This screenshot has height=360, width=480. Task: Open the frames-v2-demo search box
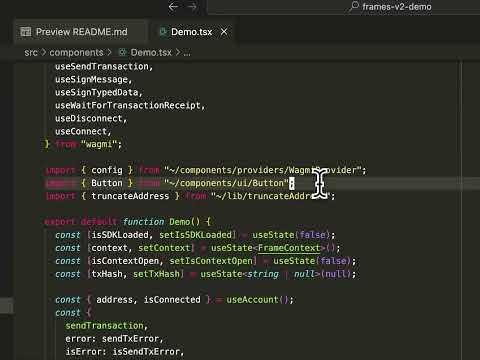pos(343,7)
